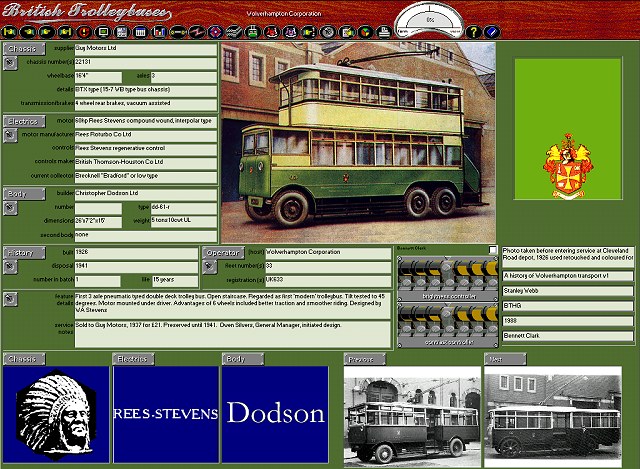
Task: Click small icon button under History header
Action: coord(11,267)
